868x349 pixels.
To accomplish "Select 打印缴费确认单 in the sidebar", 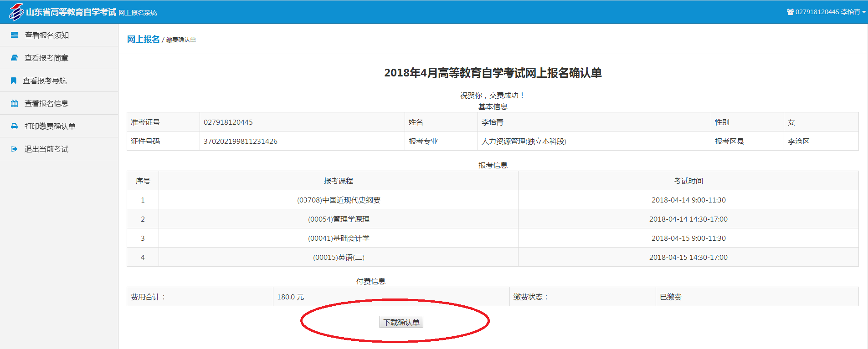I will [50, 126].
